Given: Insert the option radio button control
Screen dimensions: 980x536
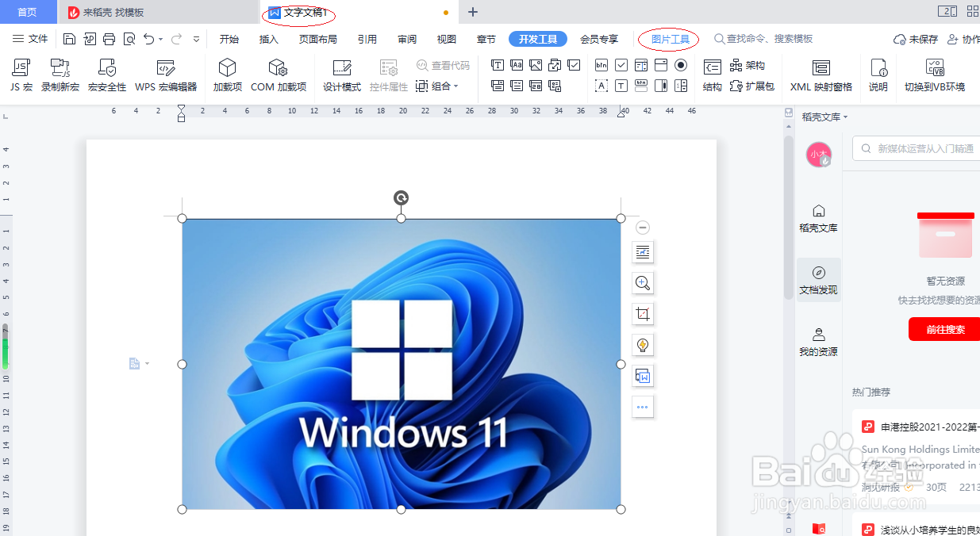Looking at the screenshot, I should pos(681,65).
